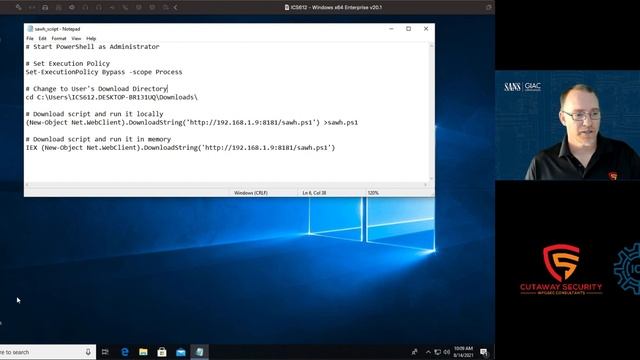Click the line "# Change to User's Download Directory"

click(x=96, y=89)
